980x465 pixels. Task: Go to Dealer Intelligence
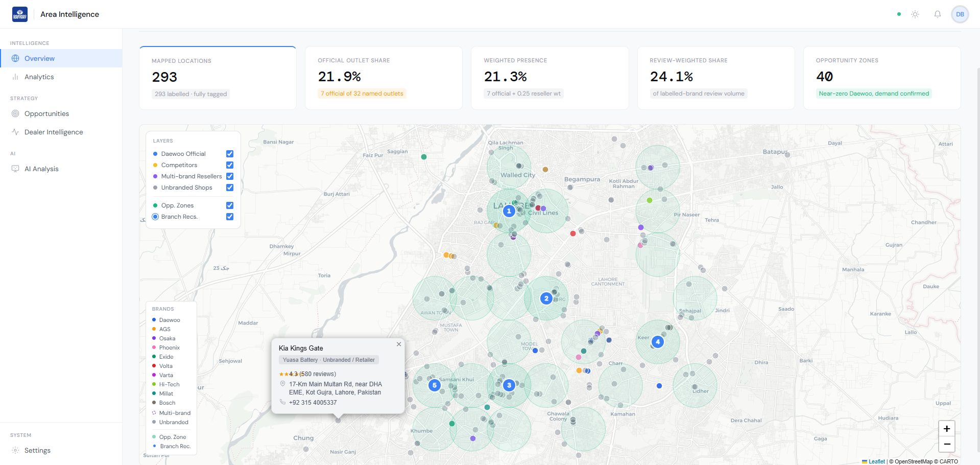pos(61,132)
